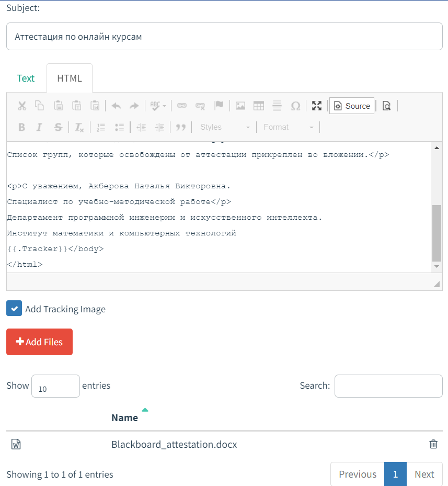This screenshot has height=486, width=448.
Task: Click the Undo arrow icon
Action: (116, 106)
